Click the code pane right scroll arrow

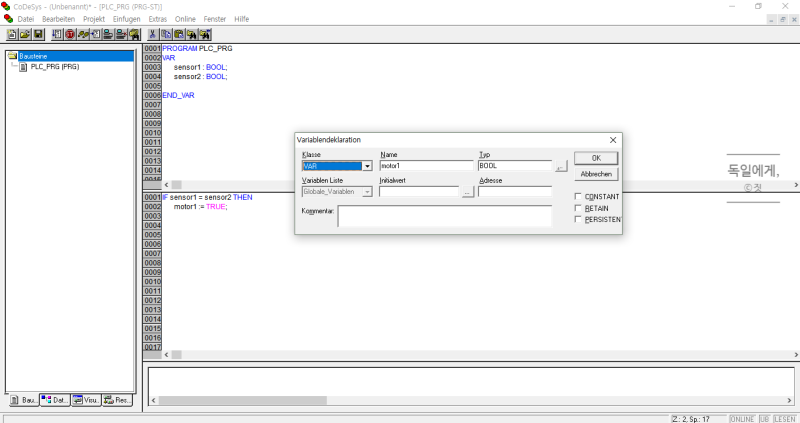tap(795, 355)
